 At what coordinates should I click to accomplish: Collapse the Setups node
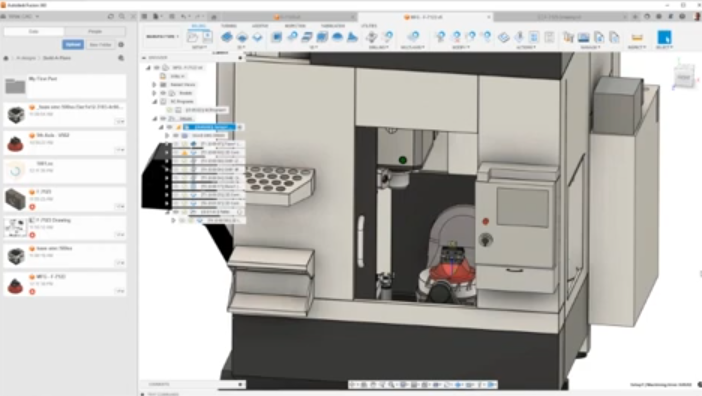[x=154, y=119]
